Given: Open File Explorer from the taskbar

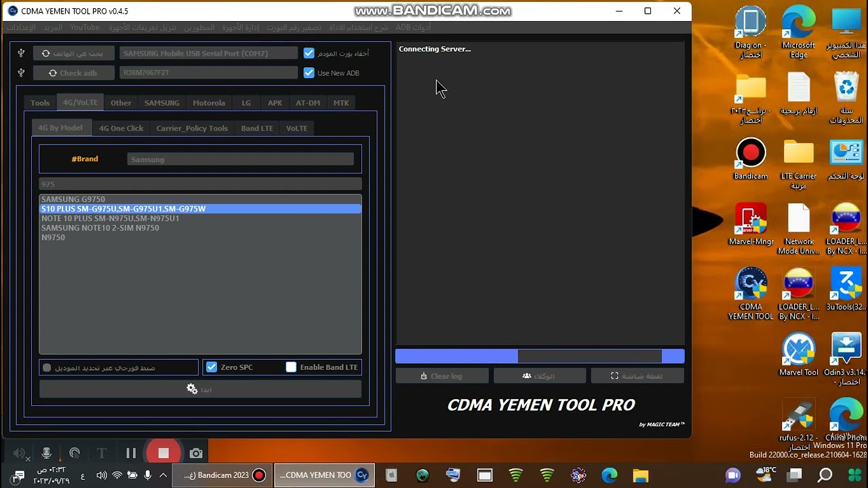Looking at the screenshot, I should (640, 475).
